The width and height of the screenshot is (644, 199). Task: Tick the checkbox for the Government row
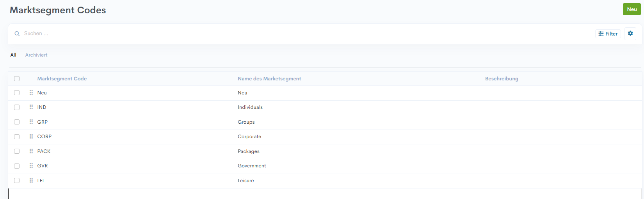[17, 166]
